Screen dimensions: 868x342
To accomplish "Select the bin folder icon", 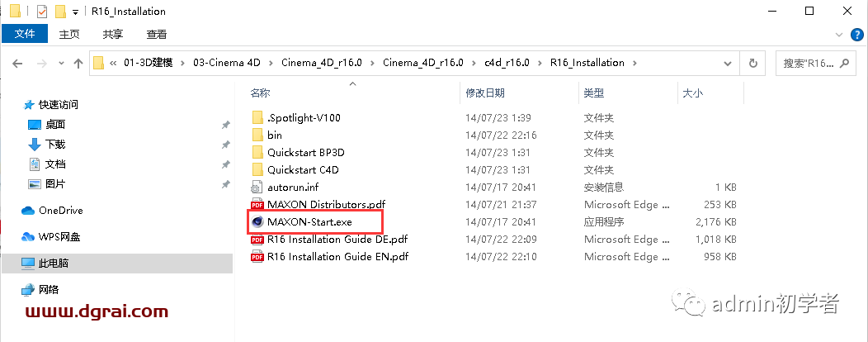I will [257, 135].
